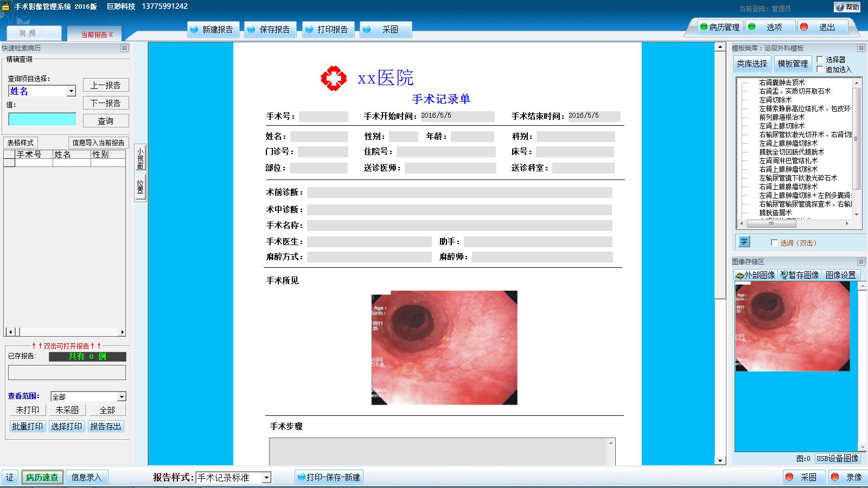Select the 病历速查 bottom tab
Screen dimensions: 868x488
click(42, 477)
